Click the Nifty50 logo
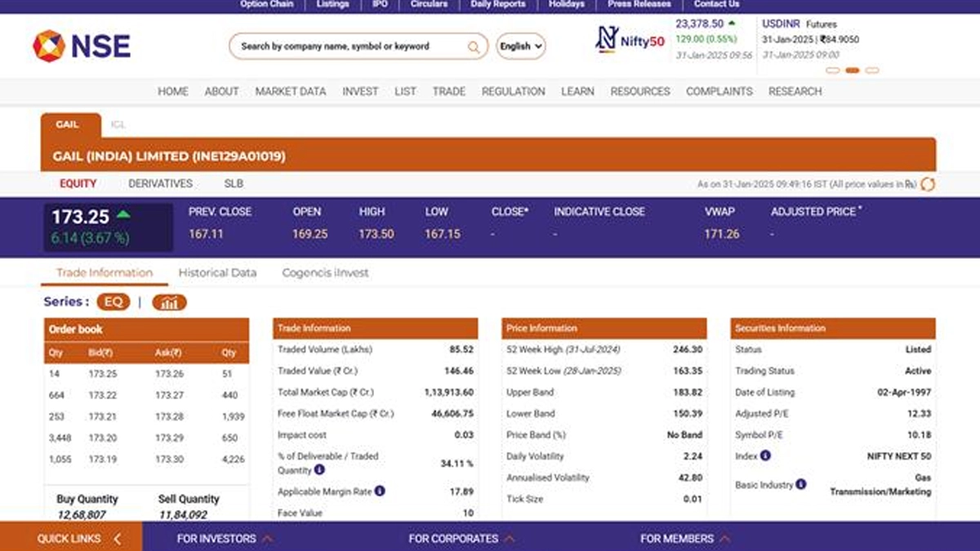This screenshot has height=551, width=980. [630, 40]
